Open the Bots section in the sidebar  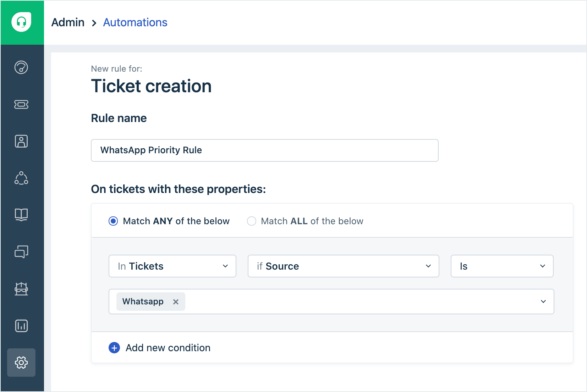pos(21,289)
